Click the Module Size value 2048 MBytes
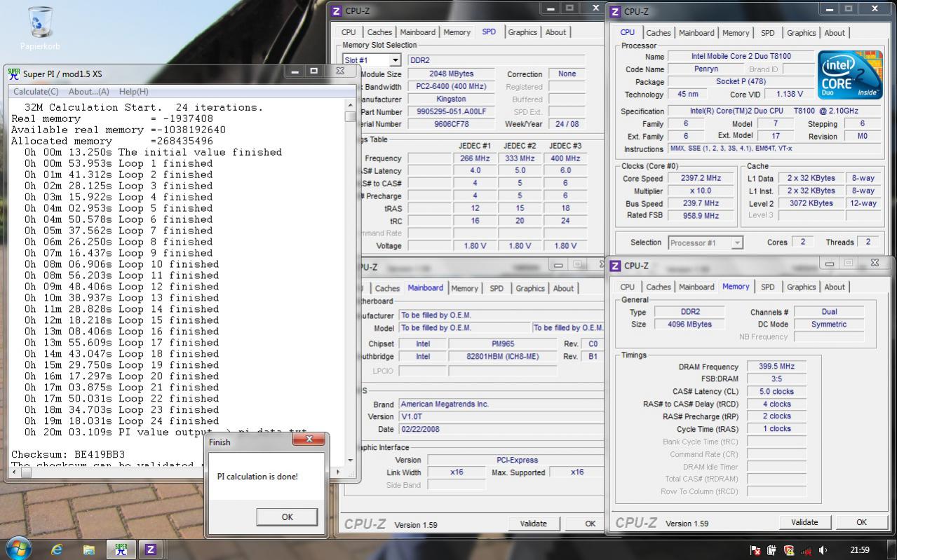The image size is (925, 560). pos(451,74)
